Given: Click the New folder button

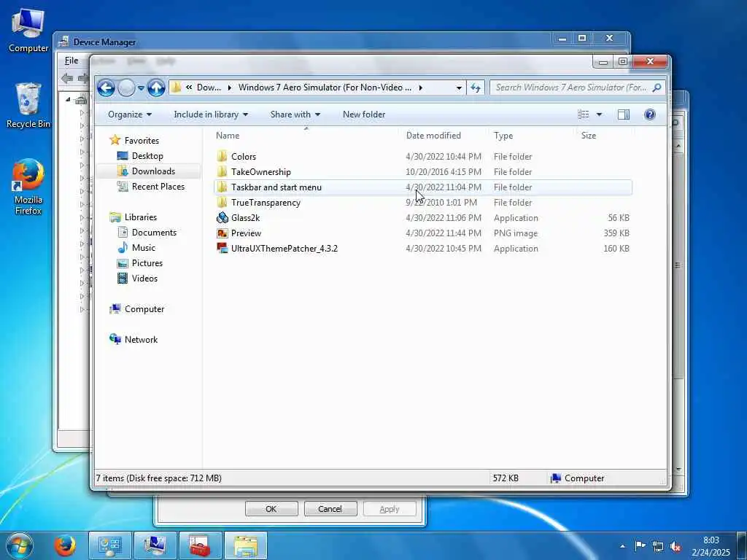Looking at the screenshot, I should tap(364, 114).
